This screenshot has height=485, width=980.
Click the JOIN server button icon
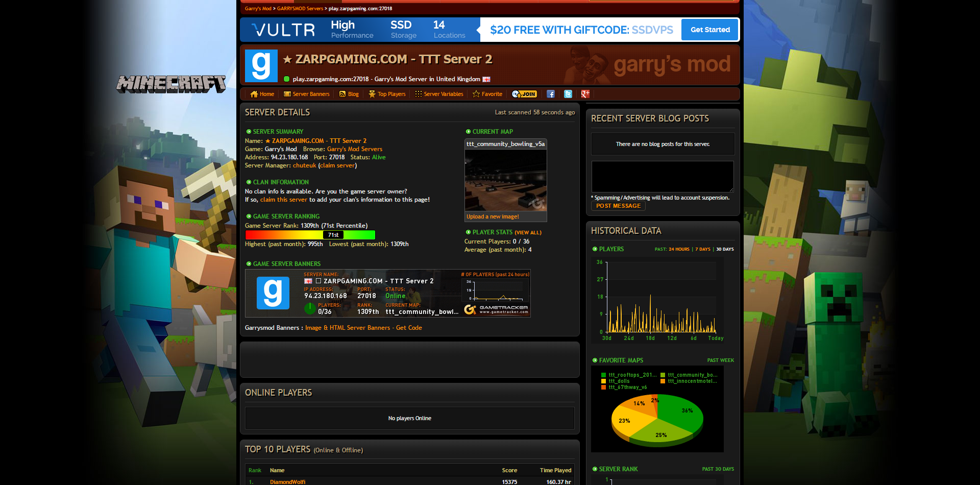(x=524, y=94)
